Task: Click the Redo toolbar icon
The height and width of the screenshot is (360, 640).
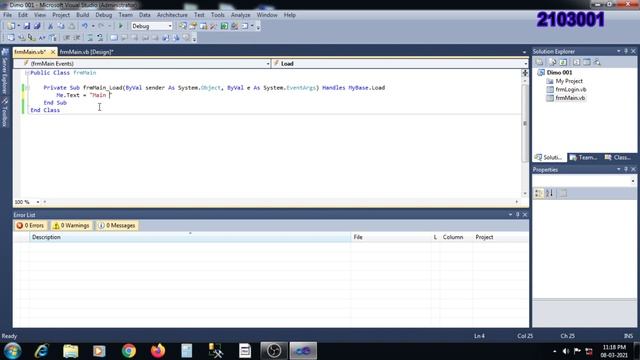Action: (x=101, y=26)
